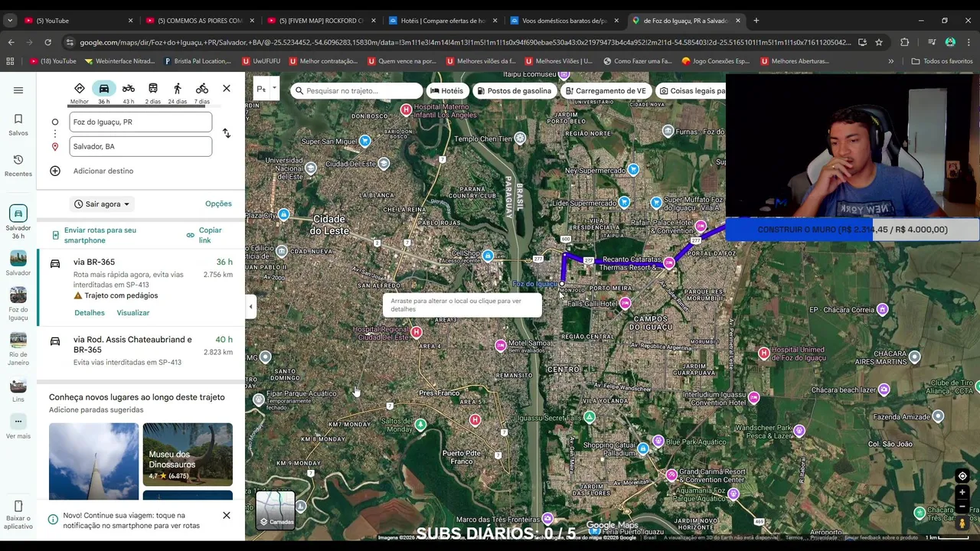Screen dimensions: 980x551
Task: Bookmark this page with star
Action: 879,42
